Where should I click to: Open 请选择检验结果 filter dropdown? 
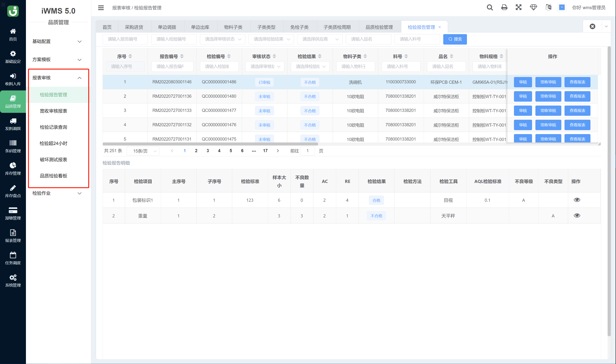pyautogui.click(x=271, y=39)
